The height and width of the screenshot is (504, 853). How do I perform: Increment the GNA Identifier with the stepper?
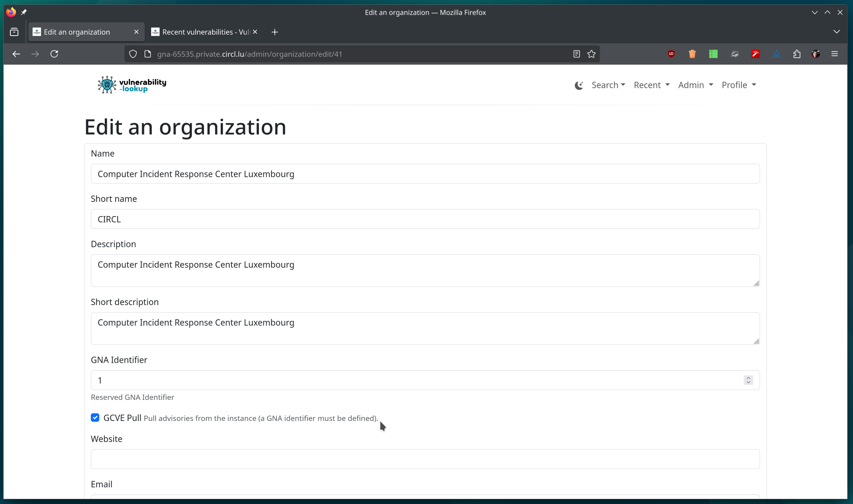(x=748, y=378)
